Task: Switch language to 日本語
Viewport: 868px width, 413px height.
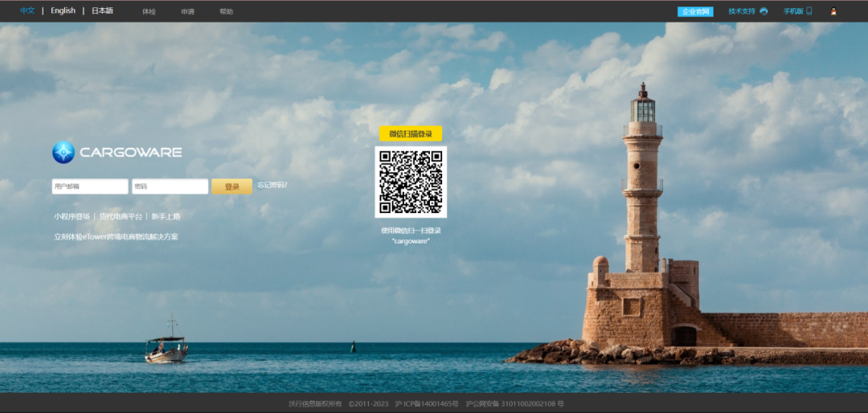Action: pos(102,11)
